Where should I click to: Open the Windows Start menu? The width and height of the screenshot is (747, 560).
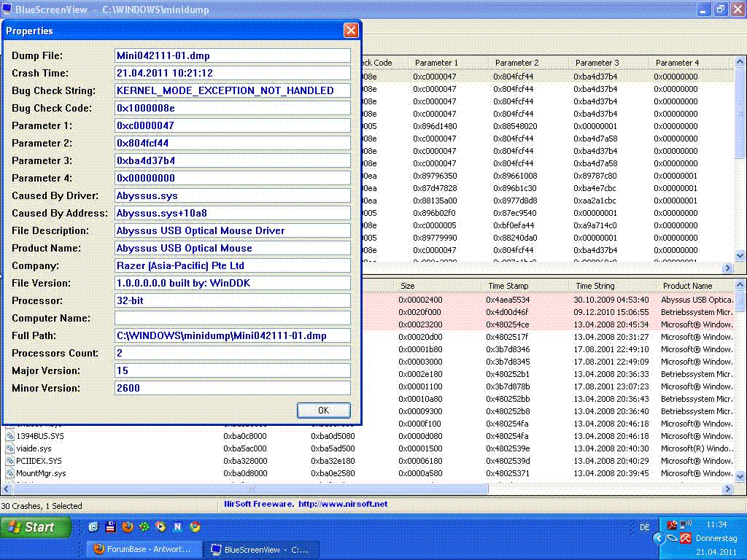click(35, 526)
